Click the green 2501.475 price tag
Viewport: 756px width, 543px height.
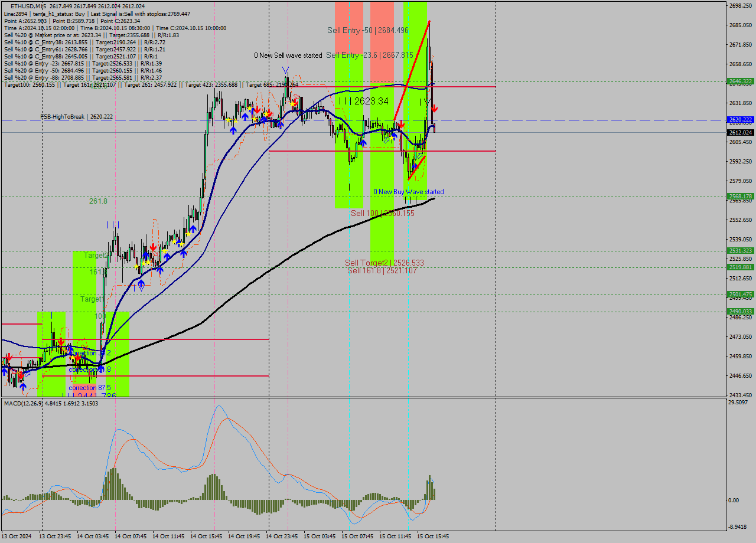click(741, 295)
